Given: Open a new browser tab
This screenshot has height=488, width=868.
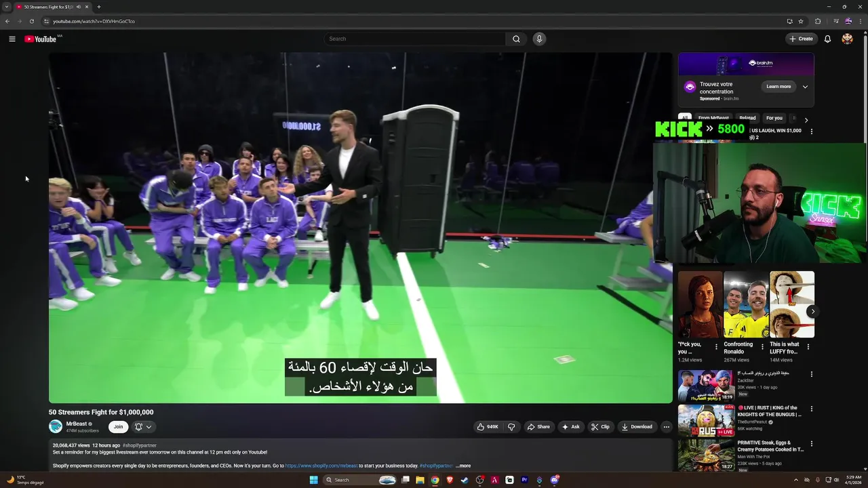Looking at the screenshot, I should click(99, 7).
